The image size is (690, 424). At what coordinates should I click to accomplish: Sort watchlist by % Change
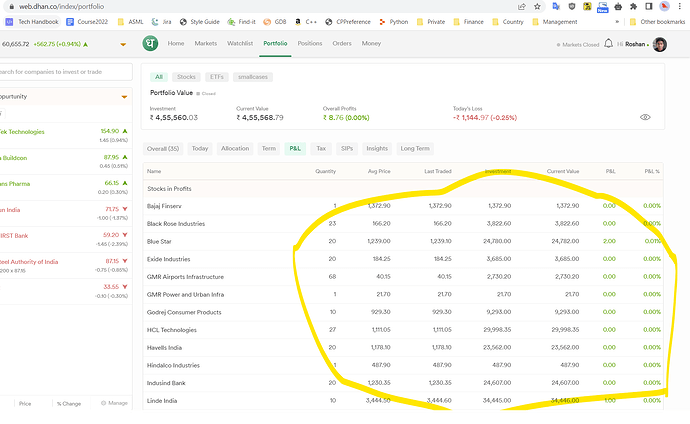(x=69, y=403)
